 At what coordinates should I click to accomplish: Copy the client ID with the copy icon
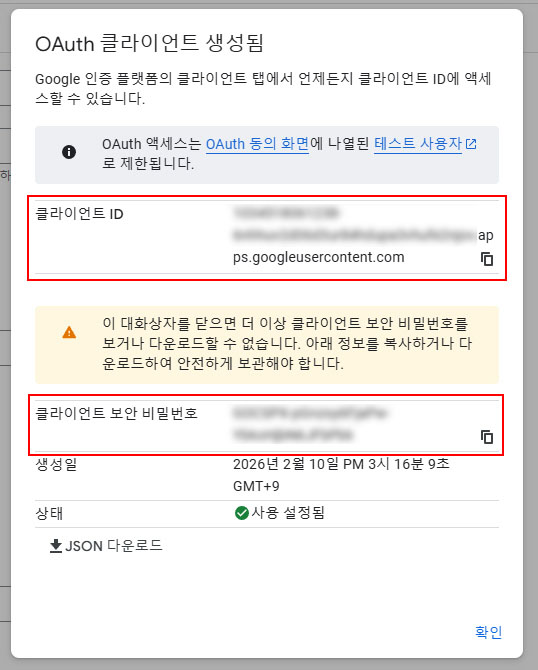click(487, 259)
